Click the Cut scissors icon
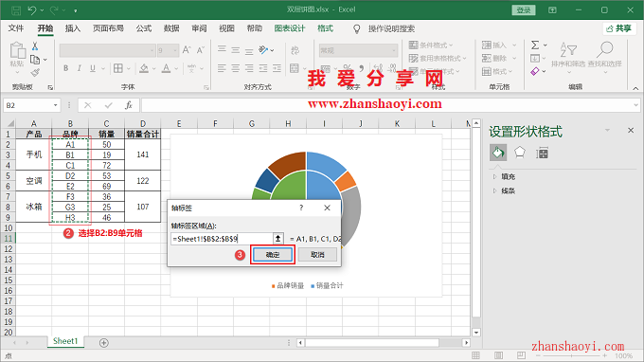The image size is (644, 362). coord(35,46)
